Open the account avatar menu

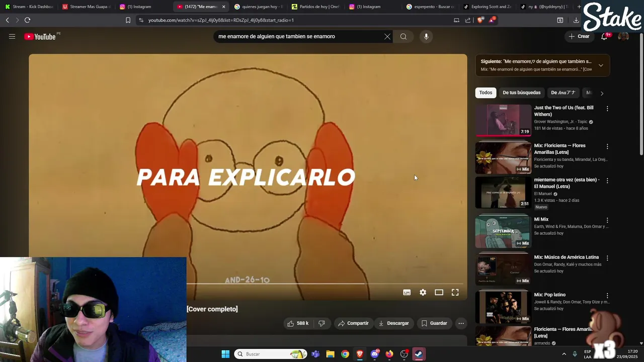(623, 36)
